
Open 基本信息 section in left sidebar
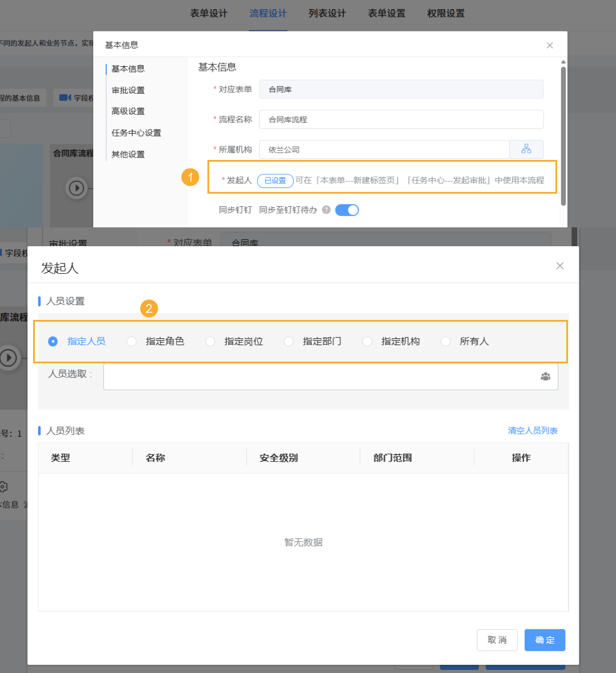[128, 69]
